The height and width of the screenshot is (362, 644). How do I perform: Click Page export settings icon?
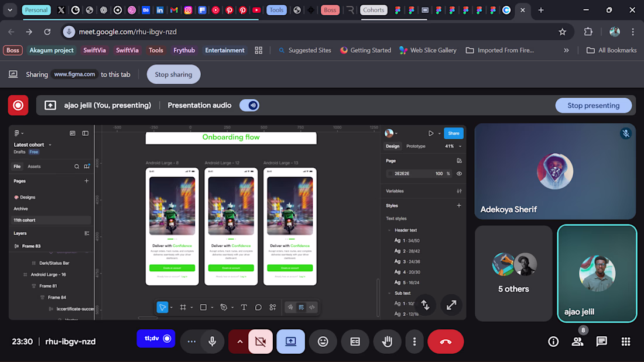point(459,160)
